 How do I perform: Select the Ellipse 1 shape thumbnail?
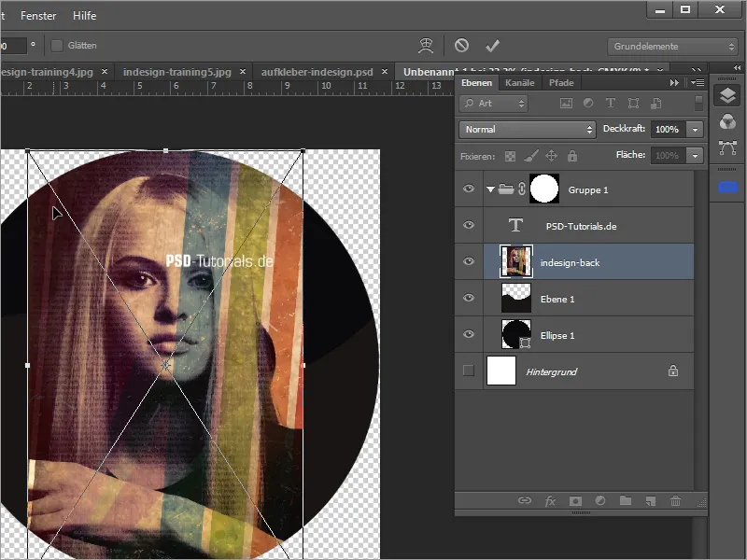pyautogui.click(x=516, y=334)
